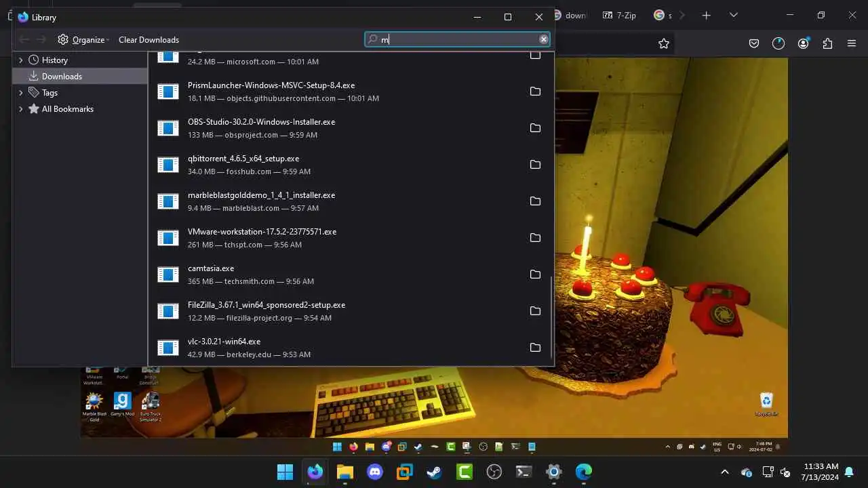Open File Explorer from taskbar

click(345, 472)
